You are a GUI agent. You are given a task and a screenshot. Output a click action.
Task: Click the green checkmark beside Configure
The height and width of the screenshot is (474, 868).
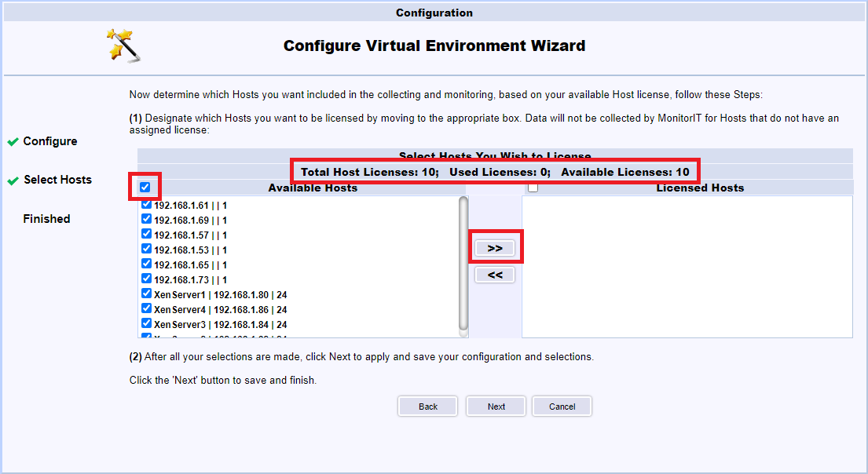pyautogui.click(x=13, y=142)
